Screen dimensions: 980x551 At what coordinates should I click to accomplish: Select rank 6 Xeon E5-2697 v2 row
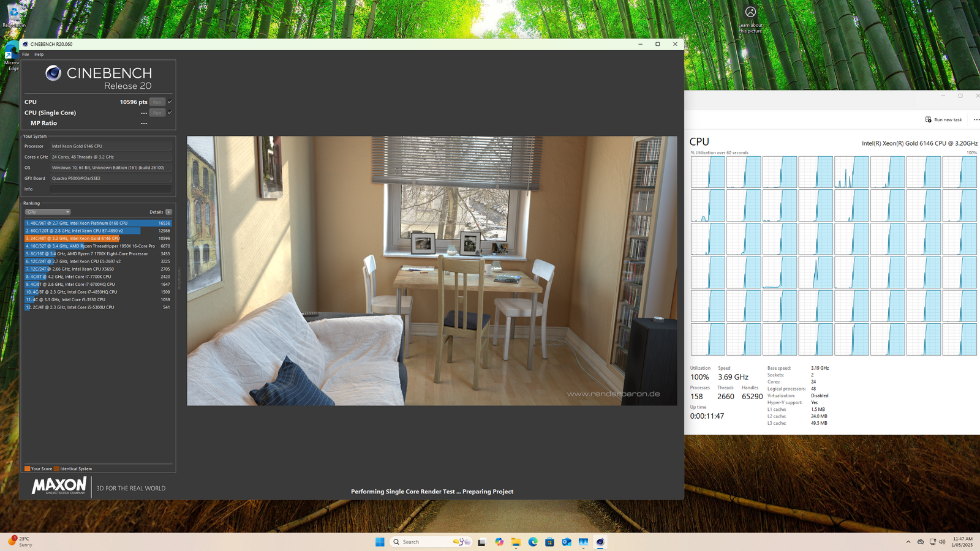(98, 261)
